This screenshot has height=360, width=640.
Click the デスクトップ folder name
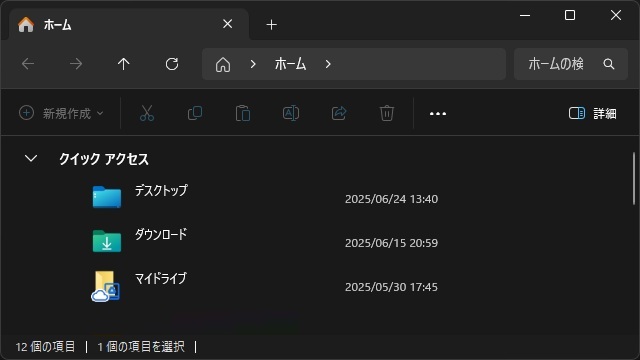[x=161, y=191]
